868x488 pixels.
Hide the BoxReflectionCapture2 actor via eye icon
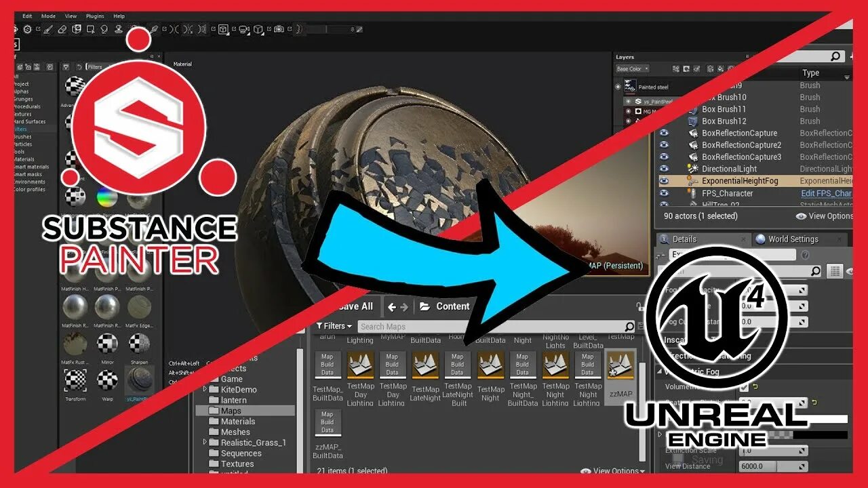pos(664,145)
